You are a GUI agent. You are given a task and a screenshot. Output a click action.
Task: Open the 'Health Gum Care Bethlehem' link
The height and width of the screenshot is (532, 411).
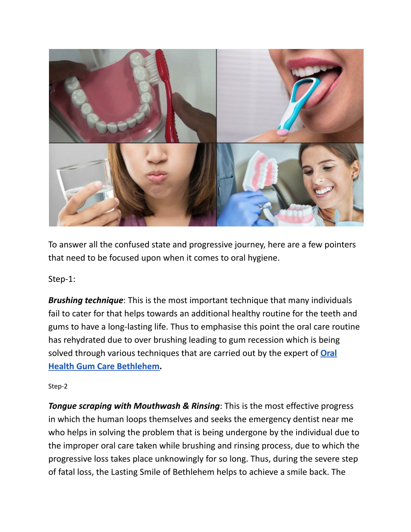pyautogui.click(x=104, y=367)
